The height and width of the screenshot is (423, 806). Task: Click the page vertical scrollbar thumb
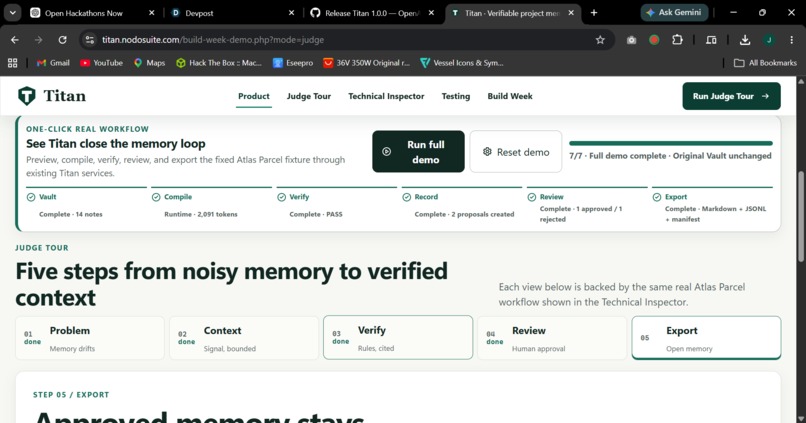801,215
